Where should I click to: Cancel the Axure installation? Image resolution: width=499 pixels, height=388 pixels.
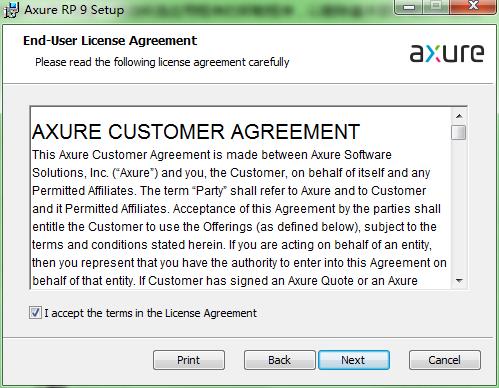445,360
